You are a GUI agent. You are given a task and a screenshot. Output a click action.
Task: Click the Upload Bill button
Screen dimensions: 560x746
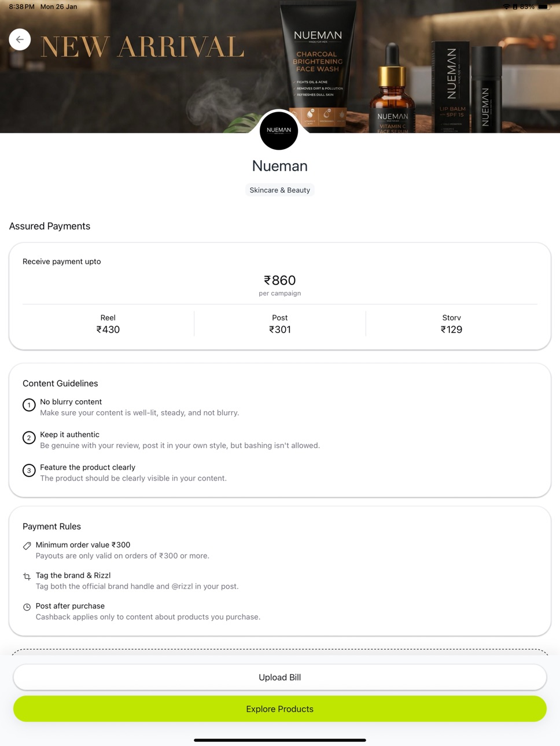[280, 677]
